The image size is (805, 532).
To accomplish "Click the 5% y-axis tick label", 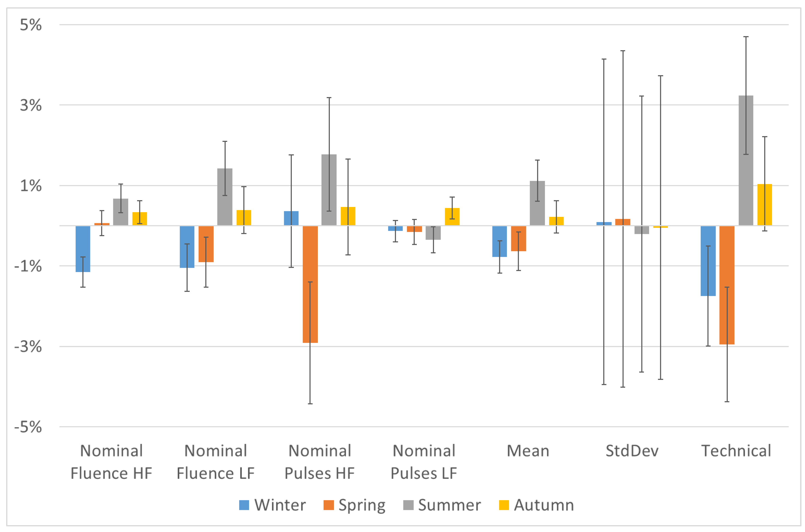I will 31,25.
